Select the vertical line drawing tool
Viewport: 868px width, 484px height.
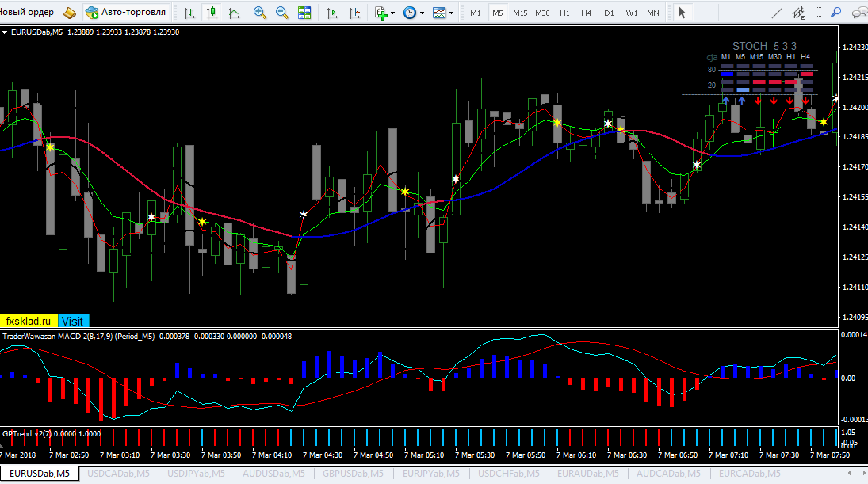tap(732, 12)
